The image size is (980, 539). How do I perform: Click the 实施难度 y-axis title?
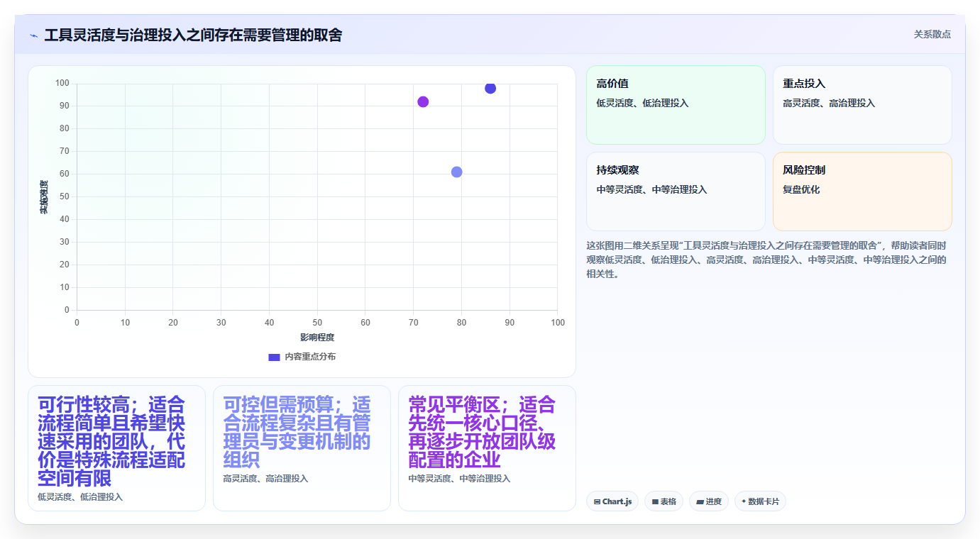(x=44, y=197)
